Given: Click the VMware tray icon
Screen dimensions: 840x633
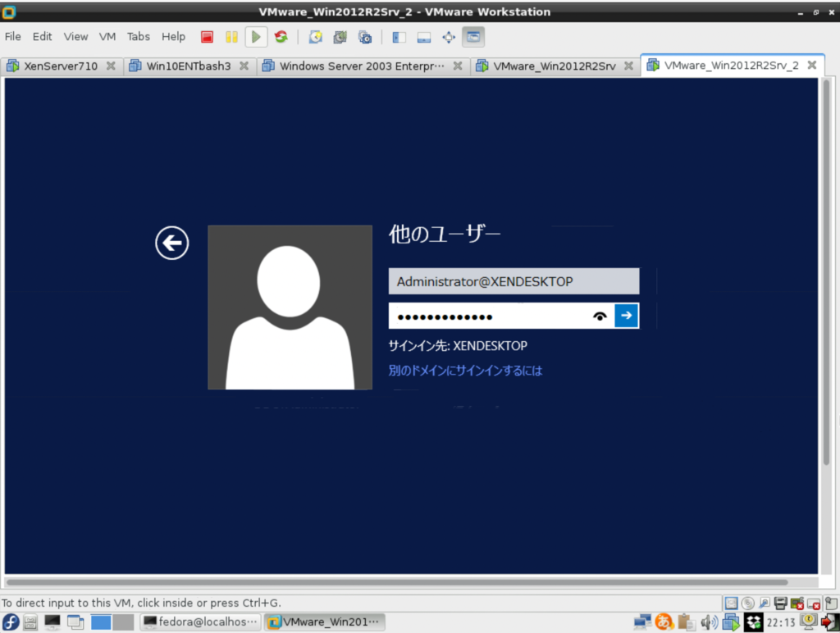Looking at the screenshot, I should click(x=731, y=622).
